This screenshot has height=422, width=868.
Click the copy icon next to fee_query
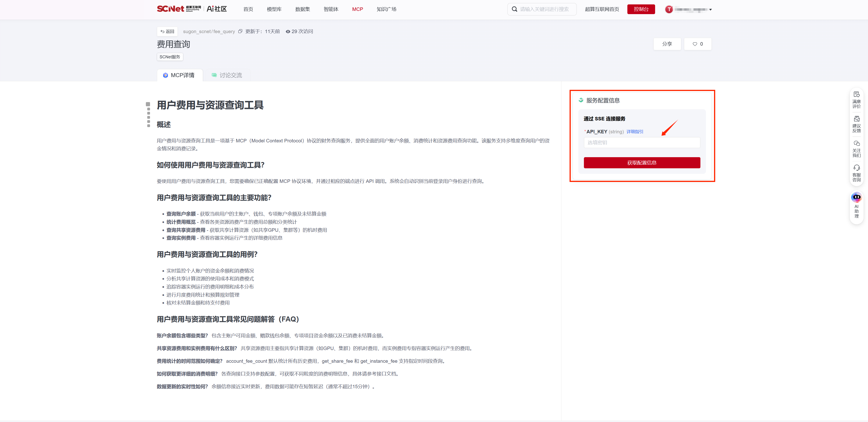240,31
